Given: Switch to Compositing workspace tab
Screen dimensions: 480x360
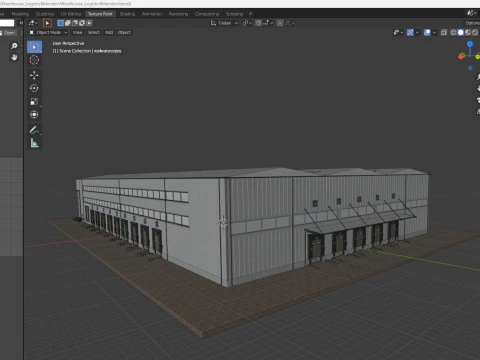Looking at the screenshot, I should click(x=207, y=14).
